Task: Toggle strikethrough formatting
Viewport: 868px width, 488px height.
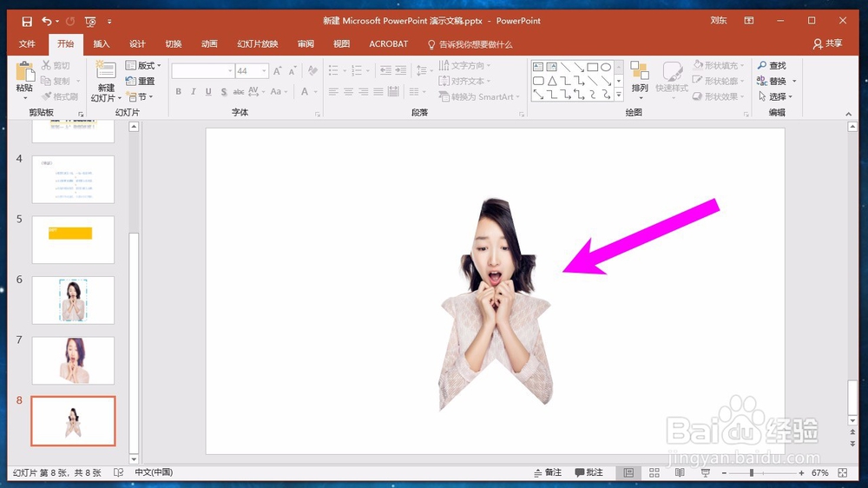Action: coord(239,91)
